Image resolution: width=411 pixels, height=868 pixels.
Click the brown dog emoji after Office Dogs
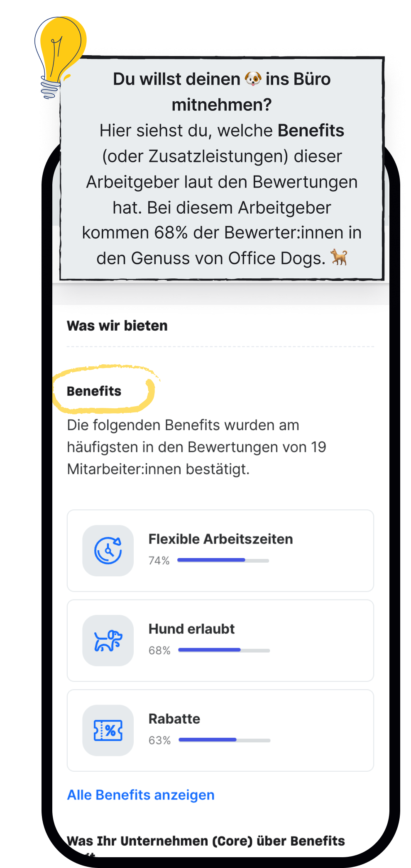click(339, 258)
